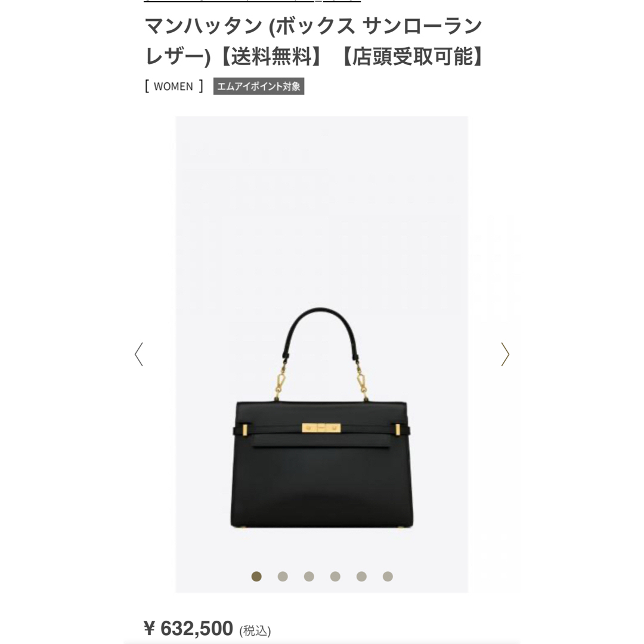Viewport: 644px width, 644px height.
Task: Click the empty area above the bag image
Action: pos(322,205)
